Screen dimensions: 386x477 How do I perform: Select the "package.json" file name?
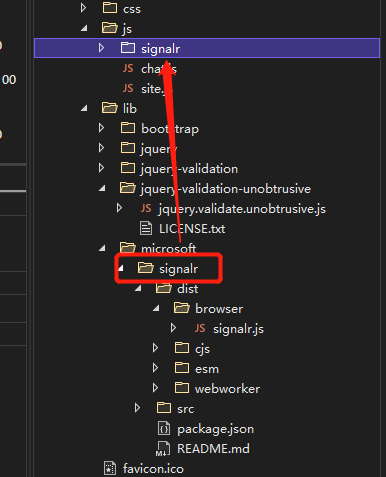click(x=215, y=429)
